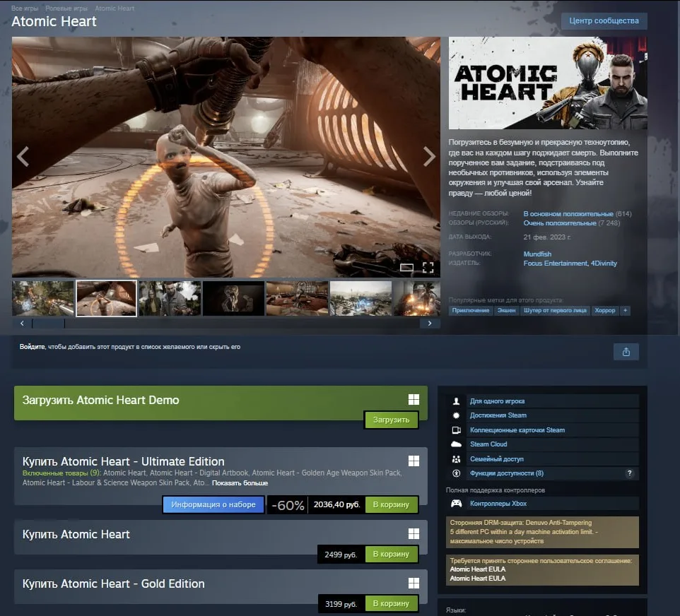Image resolution: width=680 pixels, height=616 pixels.
Task: Open В основном положительные recent reviews
Action: click(x=568, y=214)
